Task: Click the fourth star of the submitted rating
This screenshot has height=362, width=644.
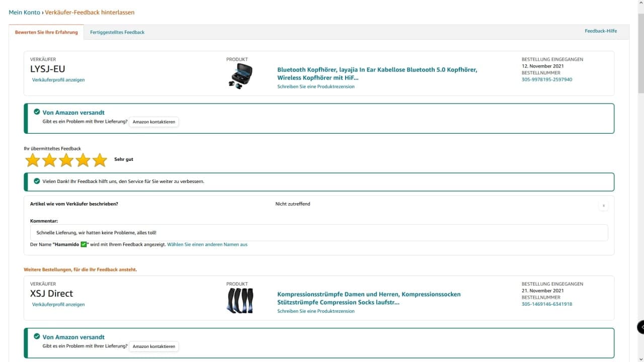Action: [83, 160]
